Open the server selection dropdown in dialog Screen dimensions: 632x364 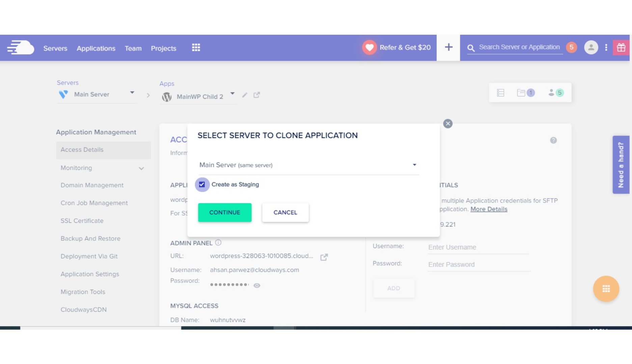308,165
